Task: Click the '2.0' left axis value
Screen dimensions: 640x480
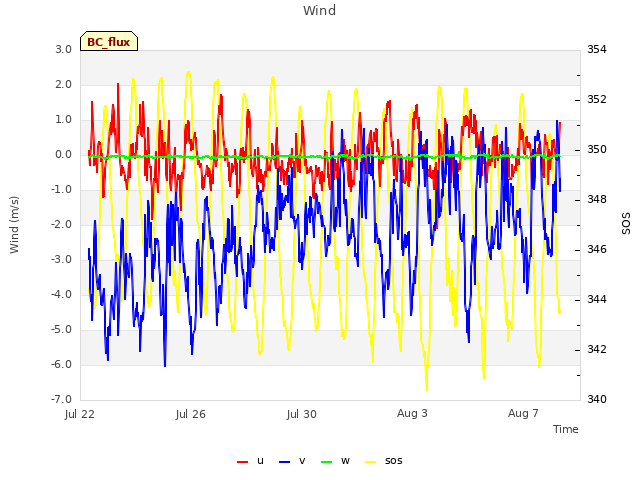Action: (64, 84)
